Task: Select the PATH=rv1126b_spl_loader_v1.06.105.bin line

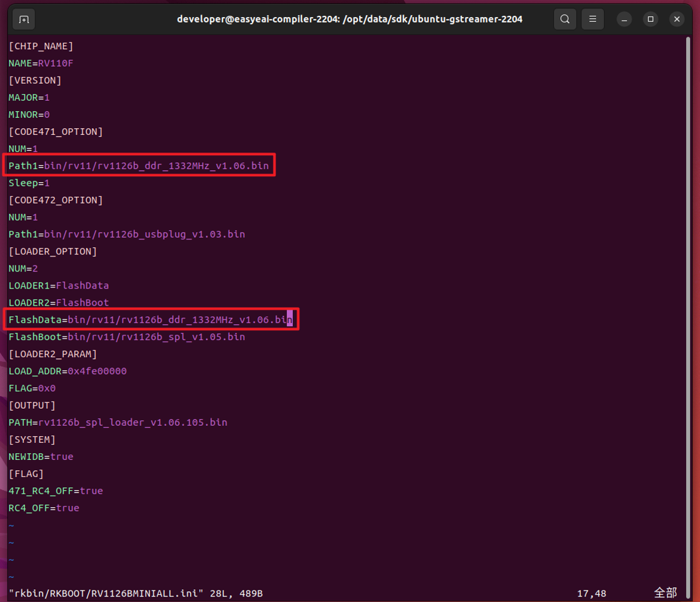Action: 118,422
